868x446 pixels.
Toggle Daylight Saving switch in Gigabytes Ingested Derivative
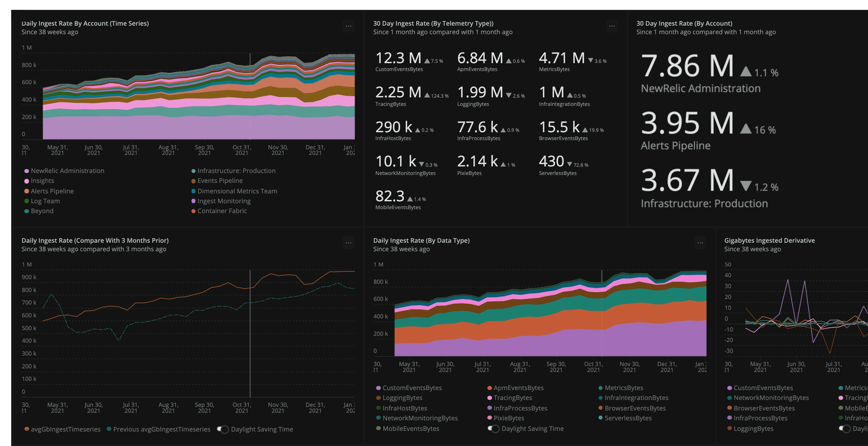(845, 429)
